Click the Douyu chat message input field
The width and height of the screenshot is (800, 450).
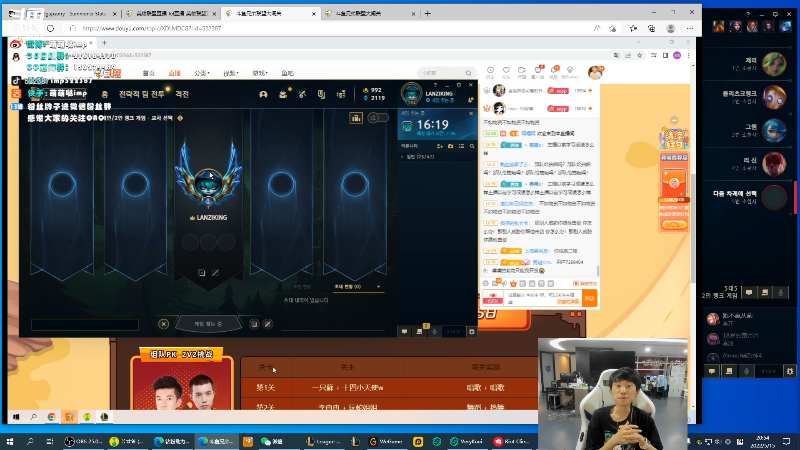(x=543, y=298)
